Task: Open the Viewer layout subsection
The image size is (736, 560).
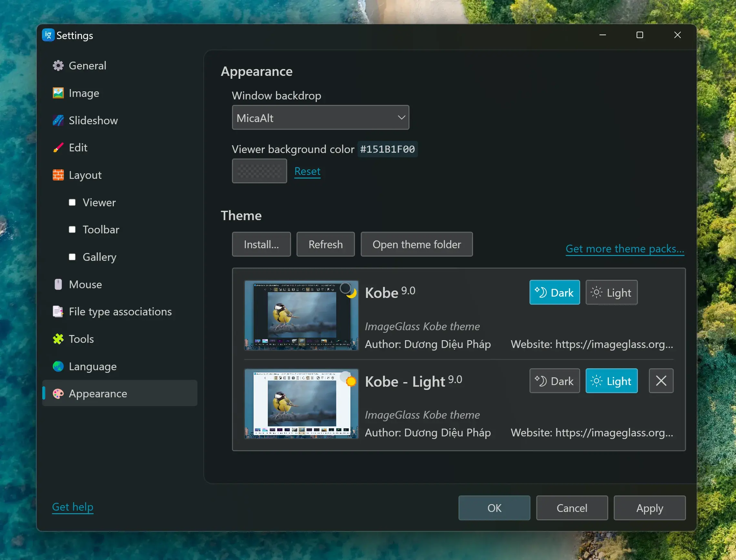Action: coord(99,202)
